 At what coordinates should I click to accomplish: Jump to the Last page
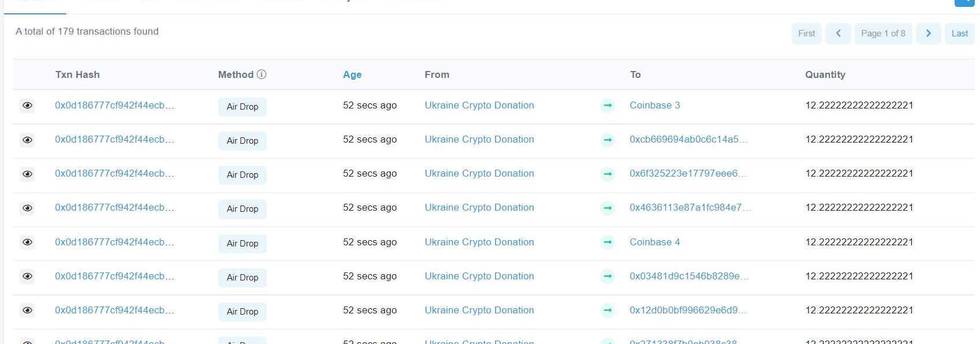[x=959, y=33]
